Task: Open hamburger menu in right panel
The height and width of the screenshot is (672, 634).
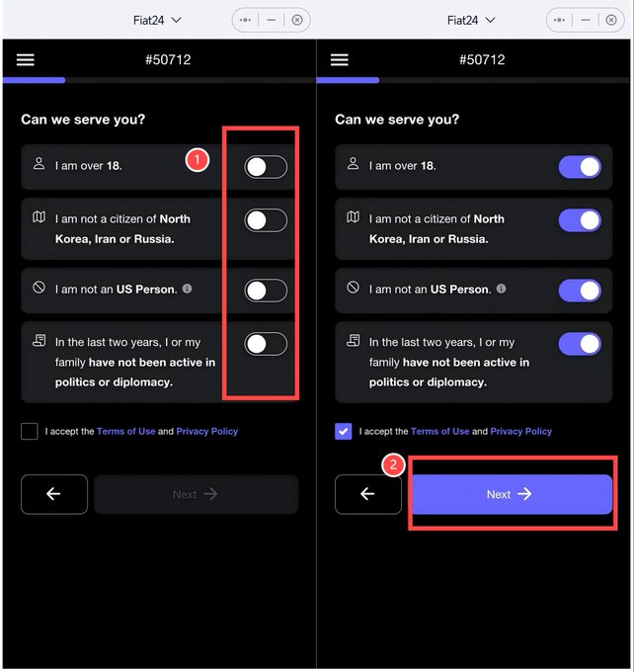Action: point(340,59)
